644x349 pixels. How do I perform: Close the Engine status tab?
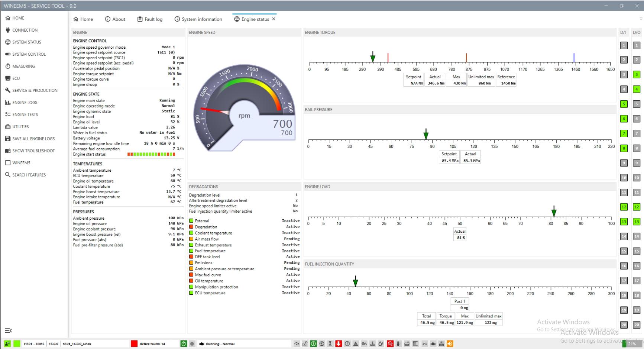[x=274, y=19]
